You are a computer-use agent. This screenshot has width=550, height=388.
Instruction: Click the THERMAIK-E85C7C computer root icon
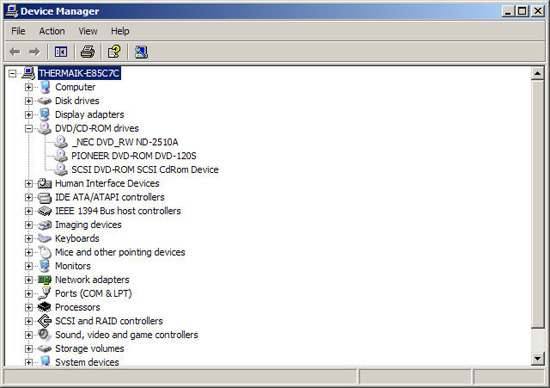pyautogui.click(x=28, y=73)
